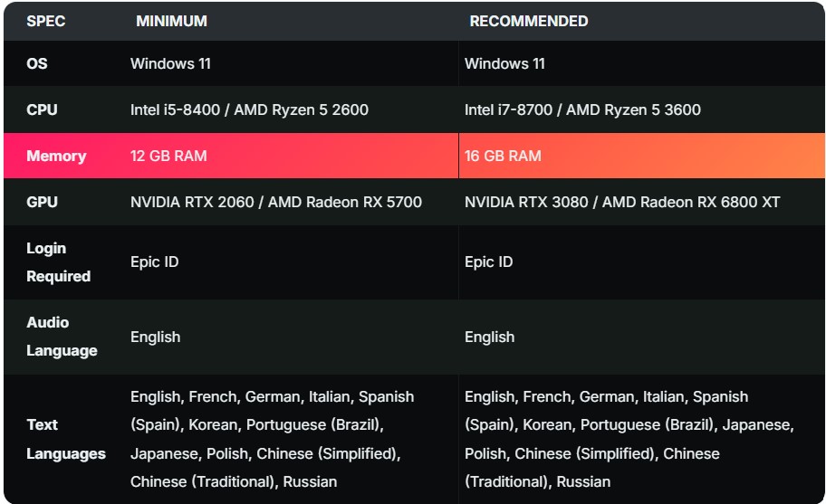Click the minimum Windows 11 cell
826x504 pixels.
coord(170,63)
